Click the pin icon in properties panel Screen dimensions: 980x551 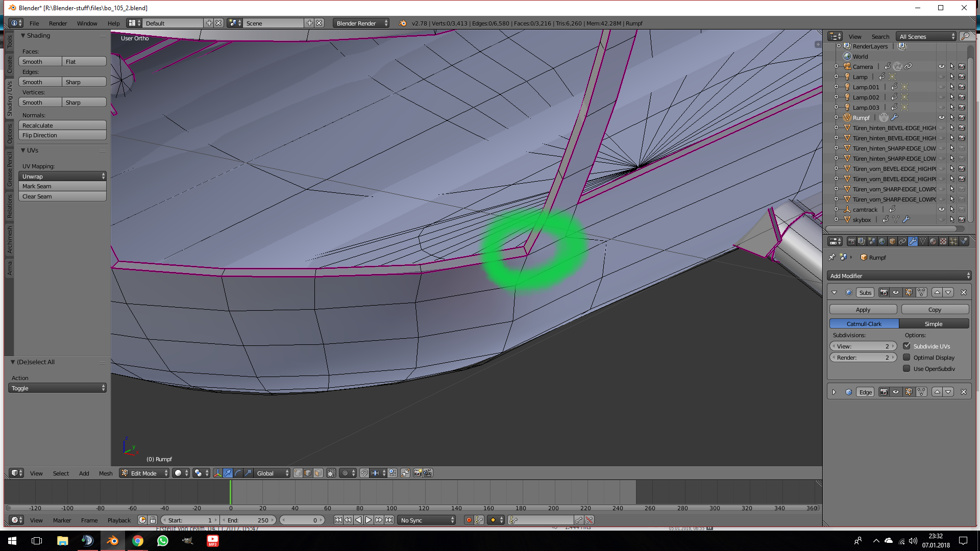click(x=831, y=258)
